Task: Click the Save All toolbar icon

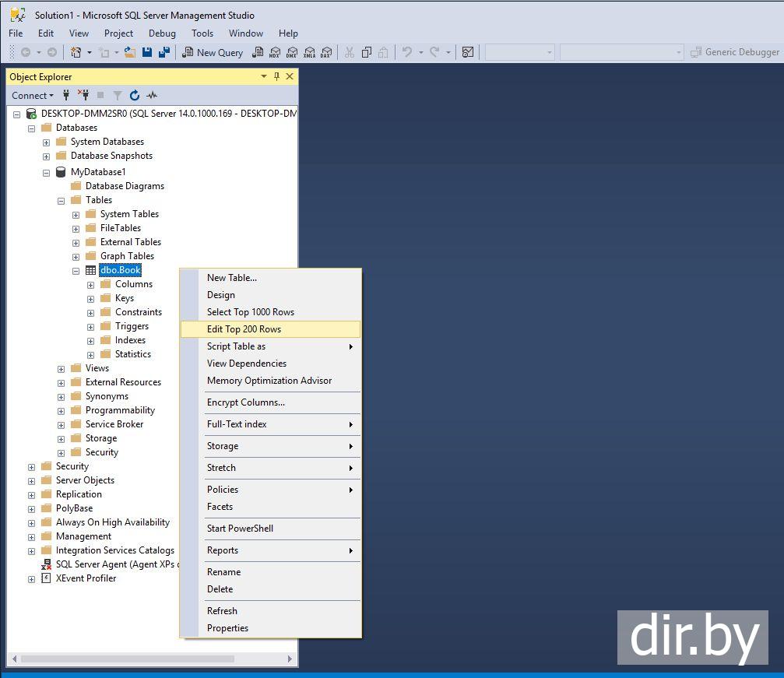Action: (x=163, y=52)
